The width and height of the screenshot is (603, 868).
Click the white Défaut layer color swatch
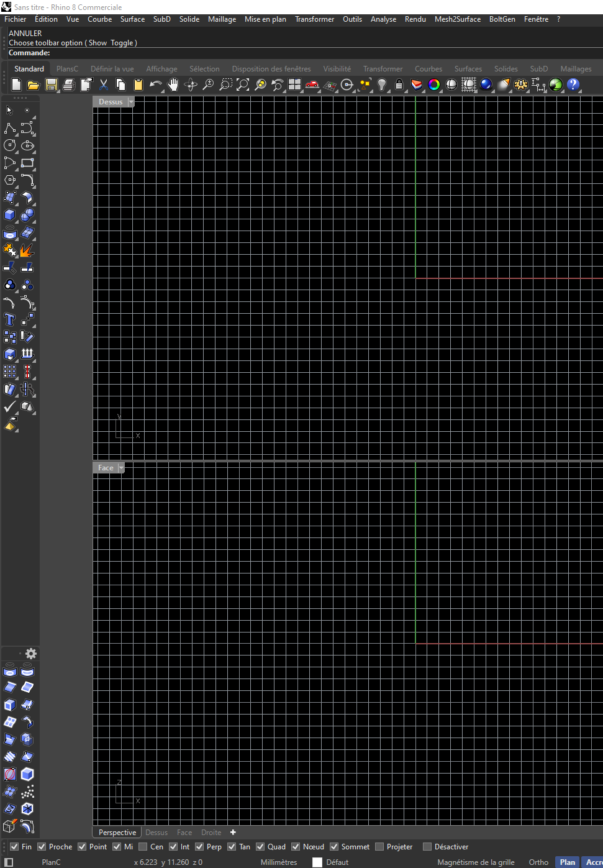[x=317, y=862]
